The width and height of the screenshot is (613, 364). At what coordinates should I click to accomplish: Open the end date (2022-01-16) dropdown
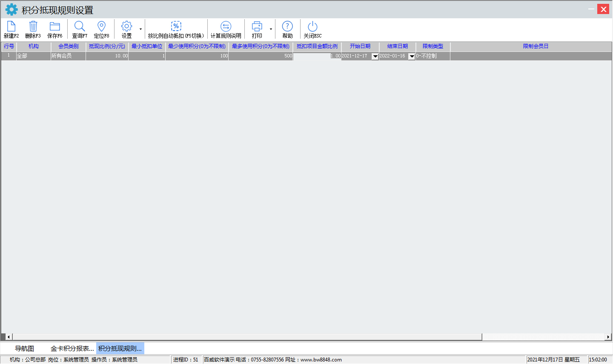412,56
